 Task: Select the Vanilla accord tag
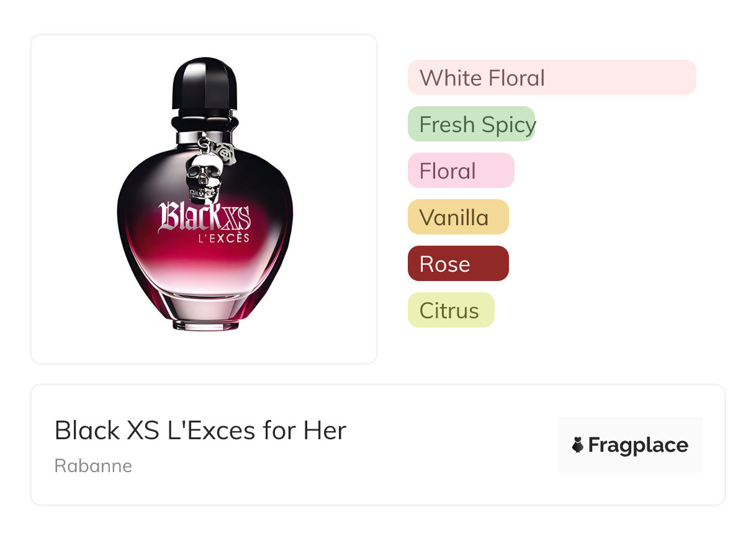[457, 217]
